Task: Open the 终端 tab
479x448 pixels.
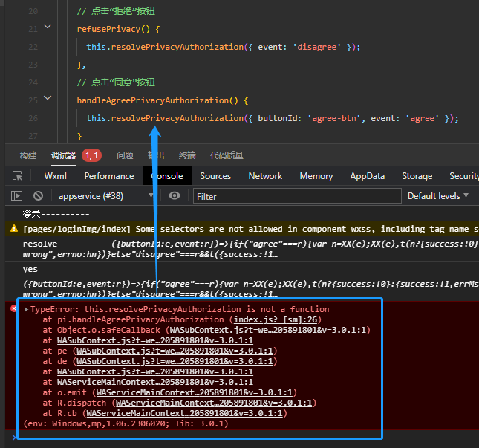Action: point(187,155)
